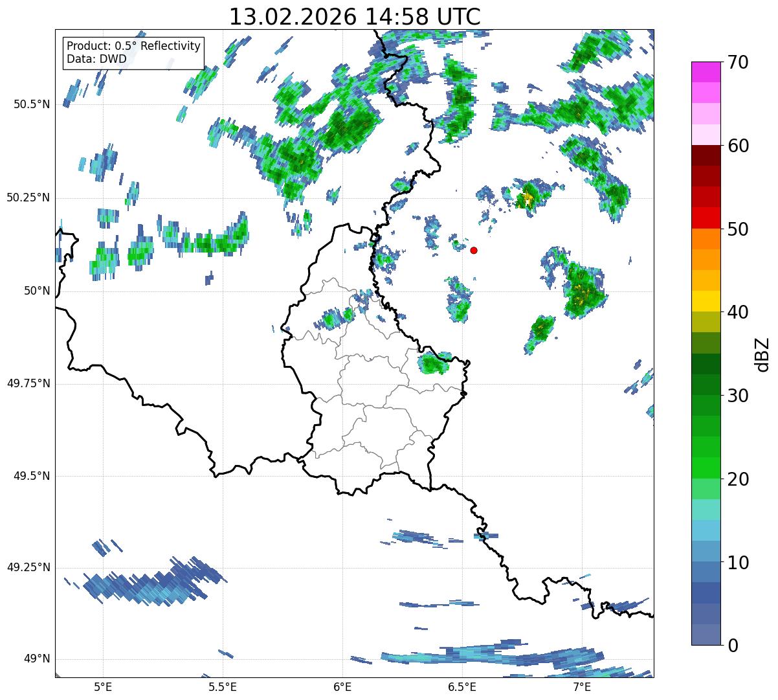
Task: Click the dark maroon swatch below 60
Action: tap(706, 155)
